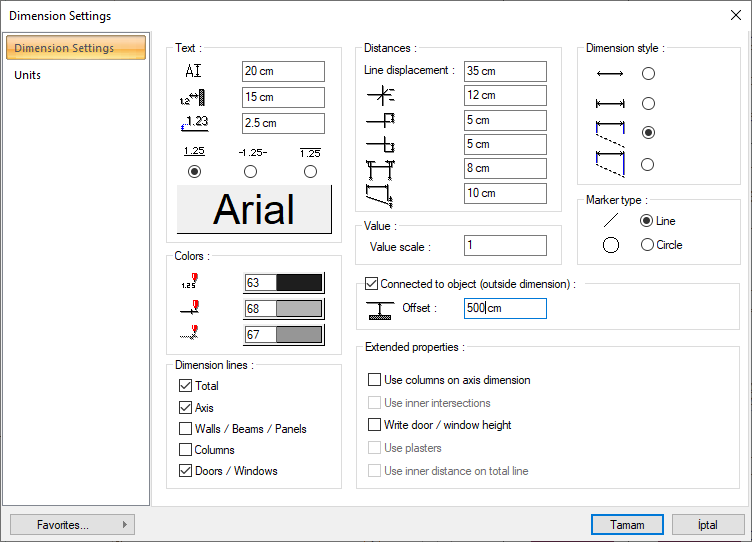
Task: Uncheck Connected to object (outside dimension)
Action: (373, 284)
